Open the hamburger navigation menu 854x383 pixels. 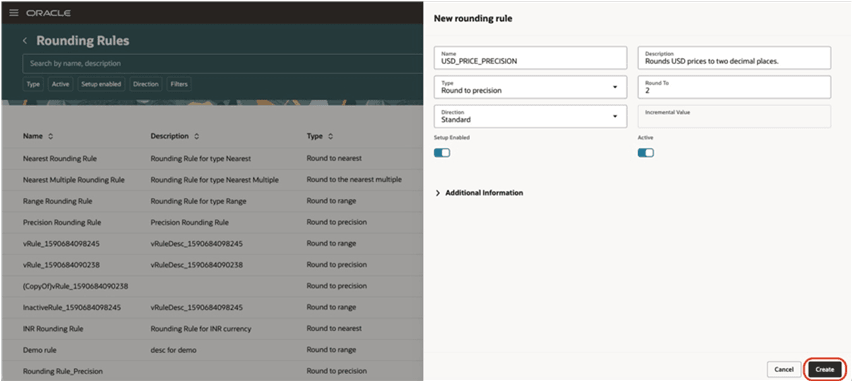click(x=14, y=13)
